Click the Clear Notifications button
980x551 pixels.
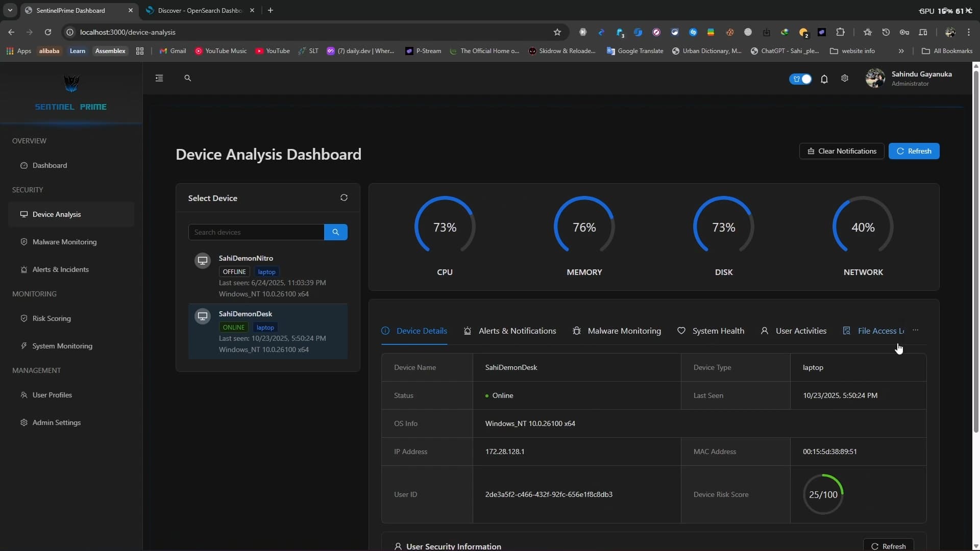coord(841,151)
